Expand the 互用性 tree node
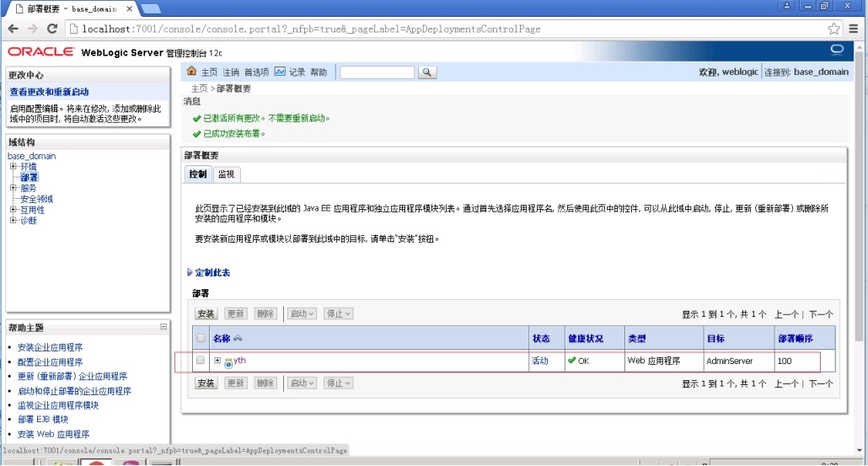This screenshot has height=466, width=868. click(13, 209)
